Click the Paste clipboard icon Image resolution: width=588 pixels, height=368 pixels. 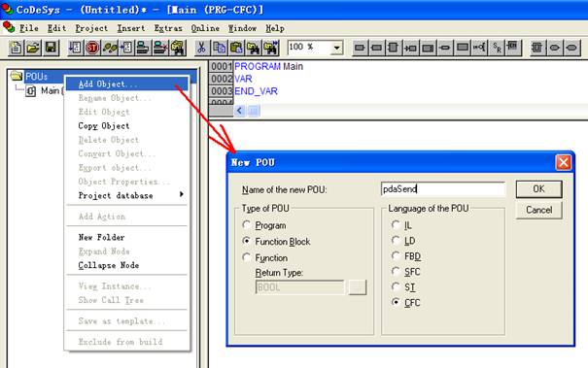point(236,48)
